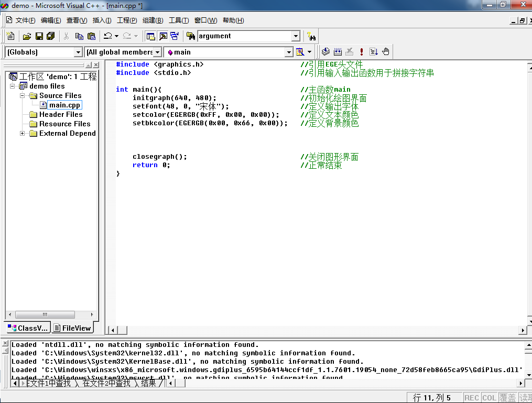
Task: Select the Header Files folder
Action: (x=61, y=115)
